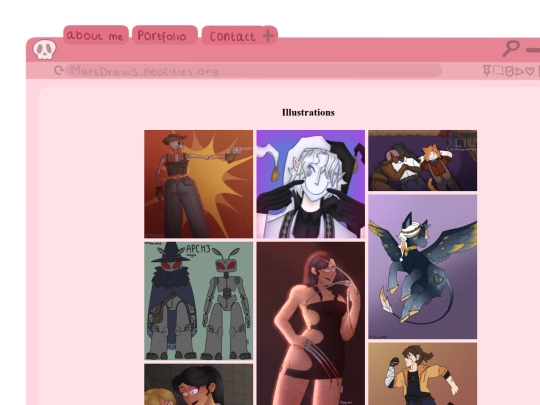Image resolution: width=540 pixels, height=405 pixels.
Task: Click the dashed selection rectangle icon
Action: tap(498, 71)
